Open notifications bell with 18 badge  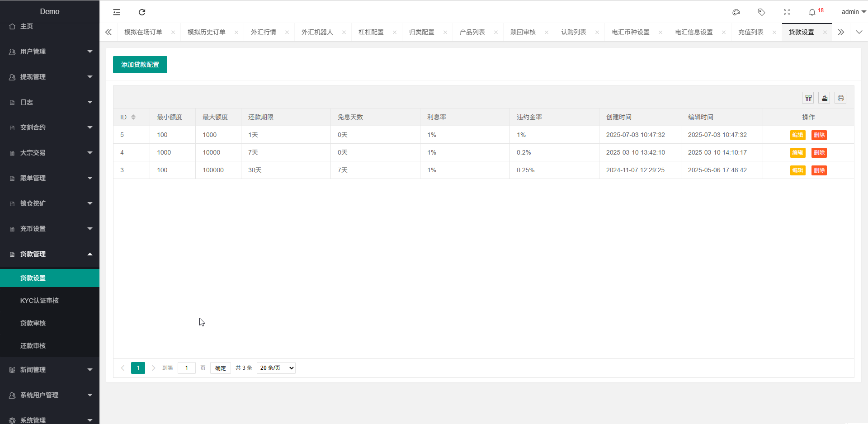pos(812,12)
